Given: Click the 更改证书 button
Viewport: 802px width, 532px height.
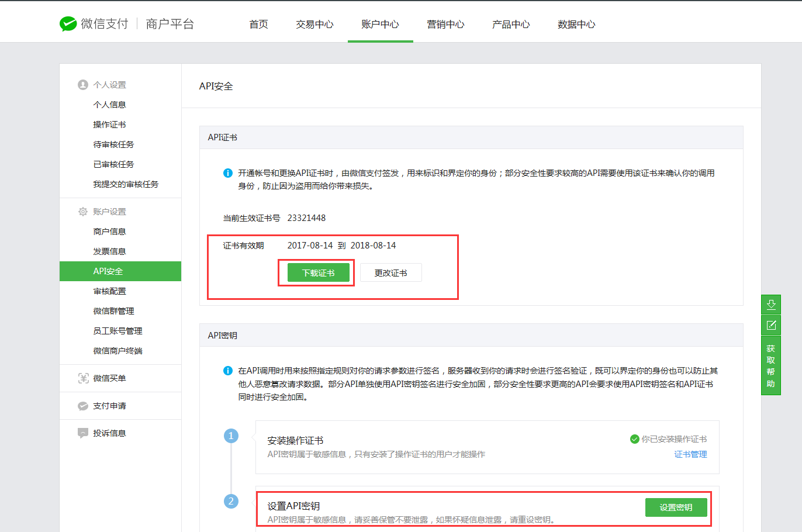Looking at the screenshot, I should click(x=390, y=273).
